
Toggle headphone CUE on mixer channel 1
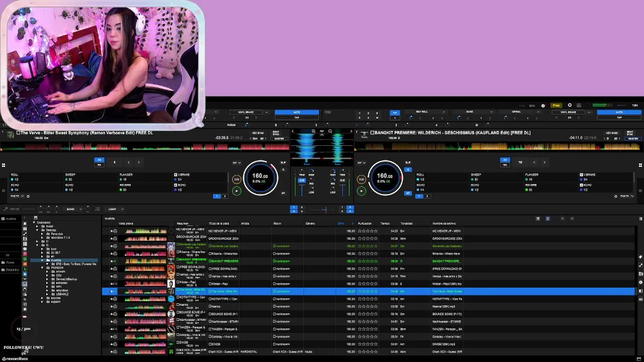click(x=302, y=180)
